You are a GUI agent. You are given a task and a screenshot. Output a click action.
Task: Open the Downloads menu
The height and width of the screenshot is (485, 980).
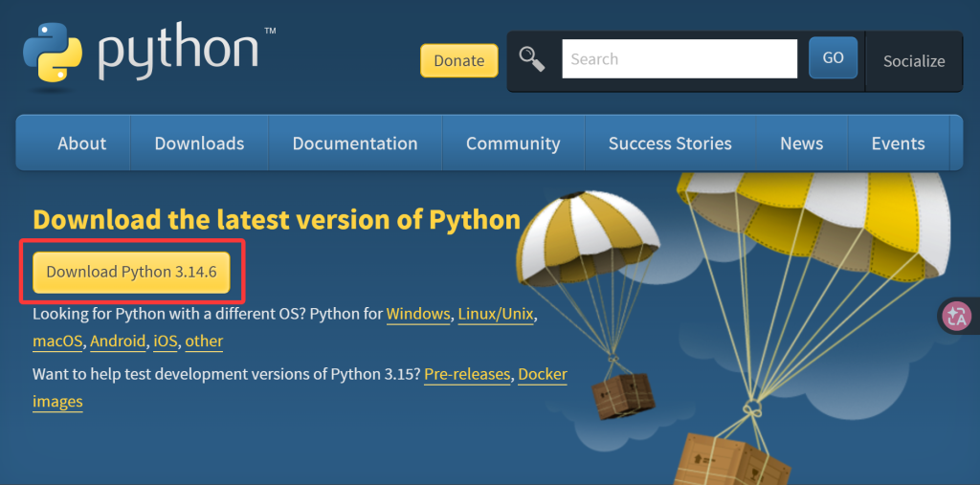[199, 143]
